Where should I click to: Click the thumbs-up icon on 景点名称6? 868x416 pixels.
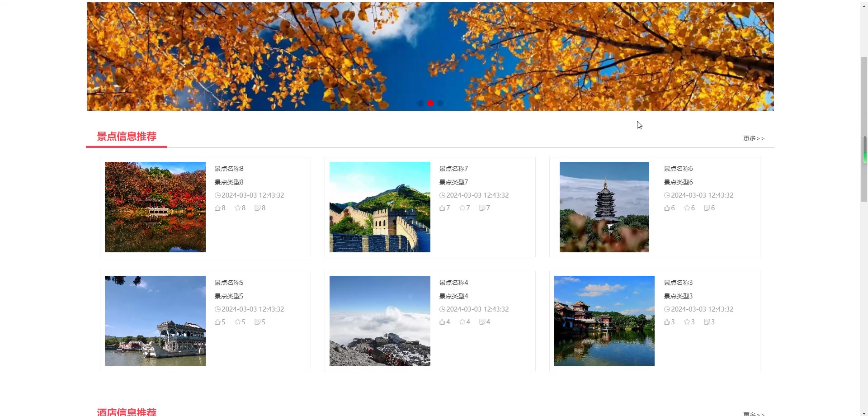[667, 208]
